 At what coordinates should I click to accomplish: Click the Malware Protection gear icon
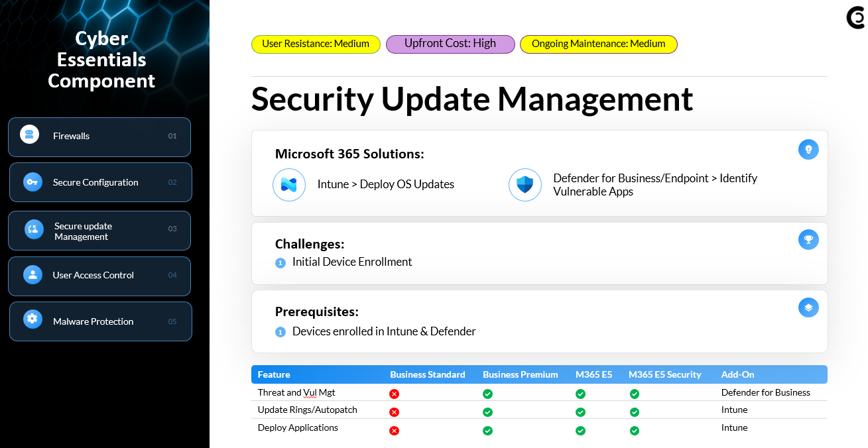pyautogui.click(x=32, y=319)
